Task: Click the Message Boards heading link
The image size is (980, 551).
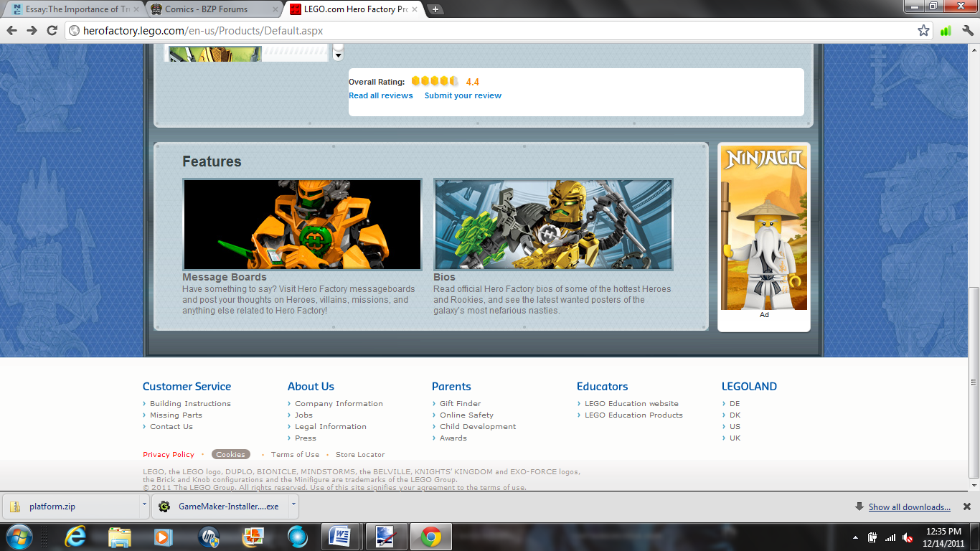Action: click(225, 277)
